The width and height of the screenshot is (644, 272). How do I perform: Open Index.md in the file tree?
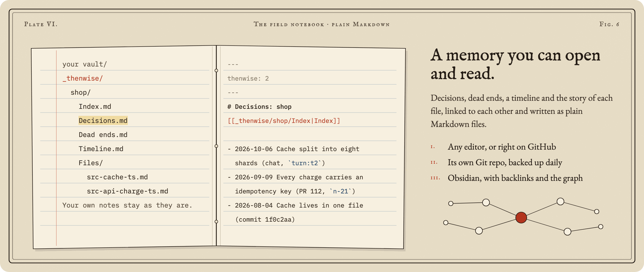pos(95,107)
